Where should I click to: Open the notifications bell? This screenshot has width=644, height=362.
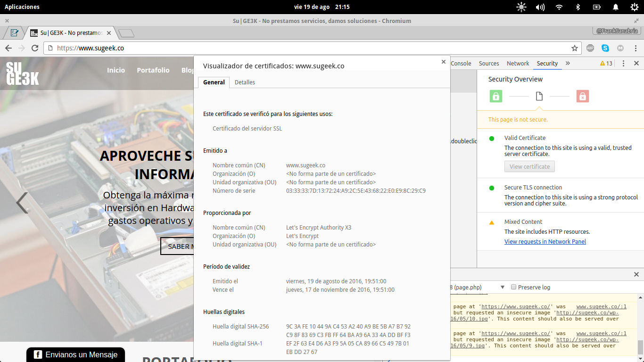(616, 7)
